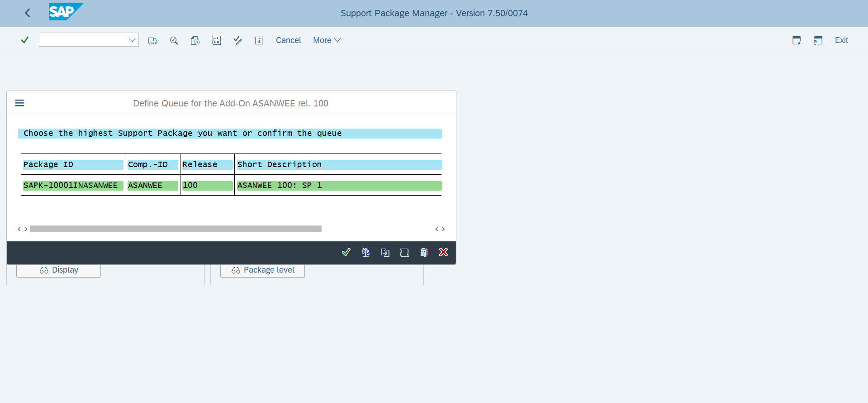Click the Display button
The width and height of the screenshot is (868, 403).
[59, 270]
